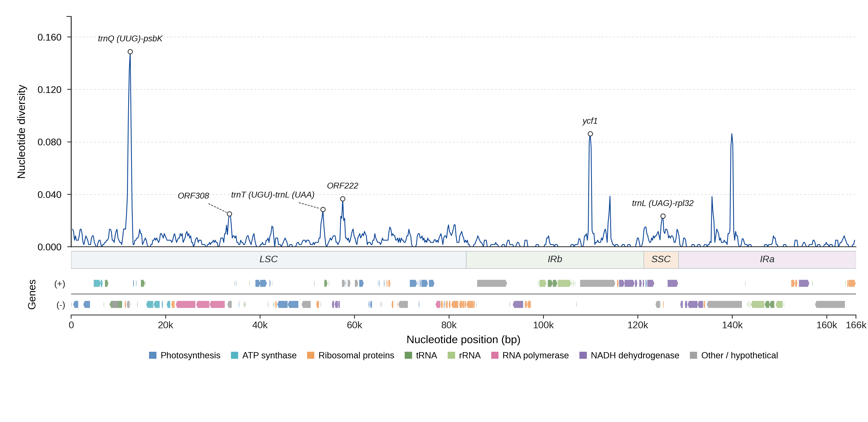Viewport: 868px width, 422px height.
Task: Click the IRa region bar
Action: pos(767,260)
